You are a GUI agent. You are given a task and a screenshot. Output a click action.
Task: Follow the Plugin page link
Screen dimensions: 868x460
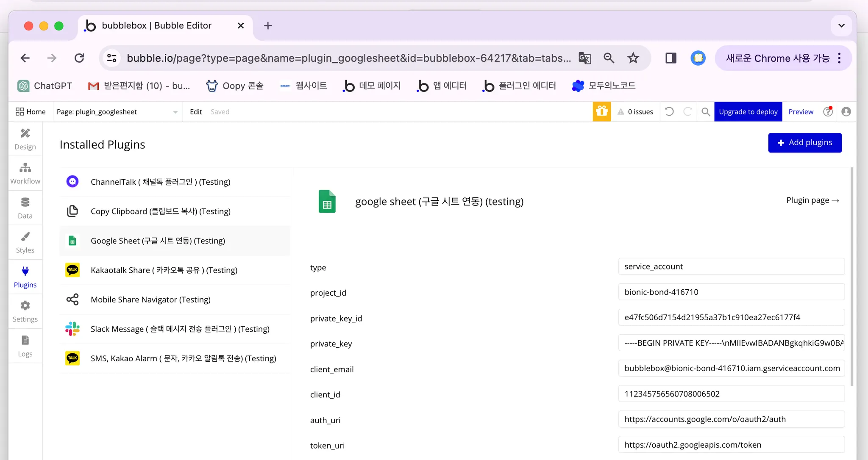pos(812,200)
